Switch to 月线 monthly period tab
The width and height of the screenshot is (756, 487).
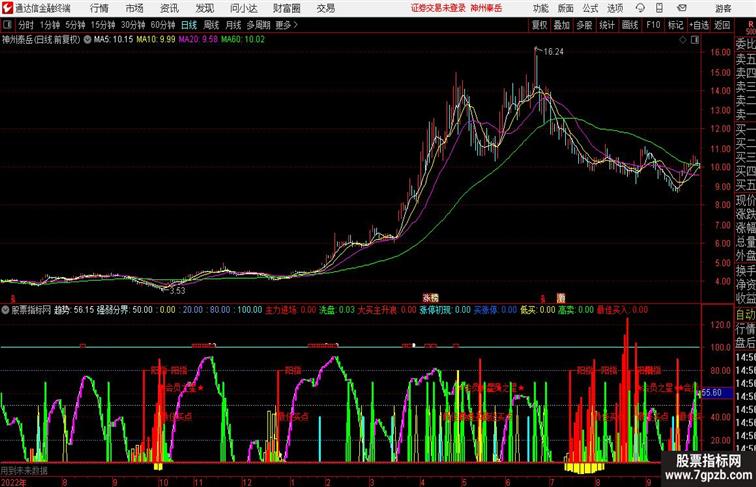point(233,25)
